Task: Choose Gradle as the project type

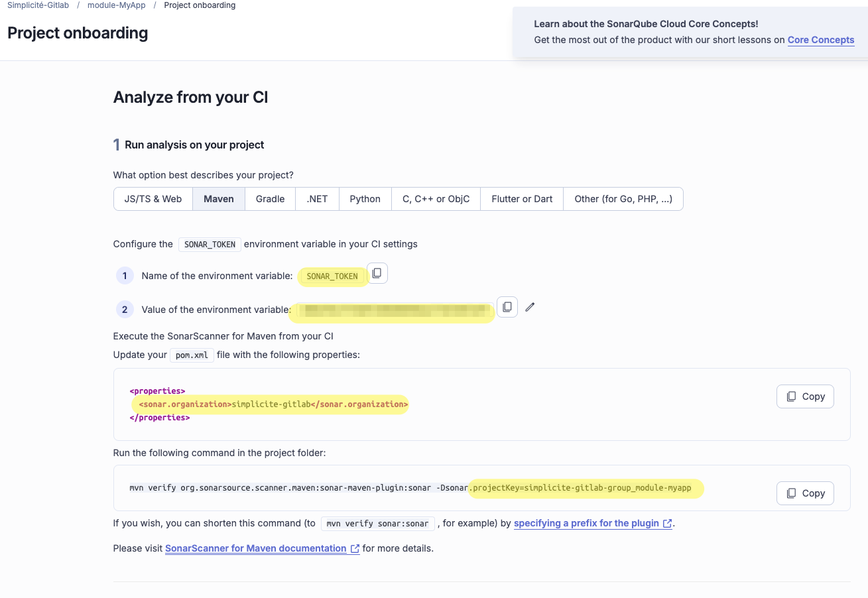Action: point(270,199)
